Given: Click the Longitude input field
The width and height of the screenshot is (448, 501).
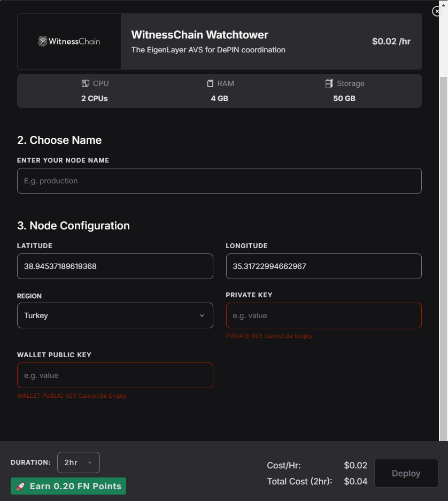Looking at the screenshot, I should (323, 266).
